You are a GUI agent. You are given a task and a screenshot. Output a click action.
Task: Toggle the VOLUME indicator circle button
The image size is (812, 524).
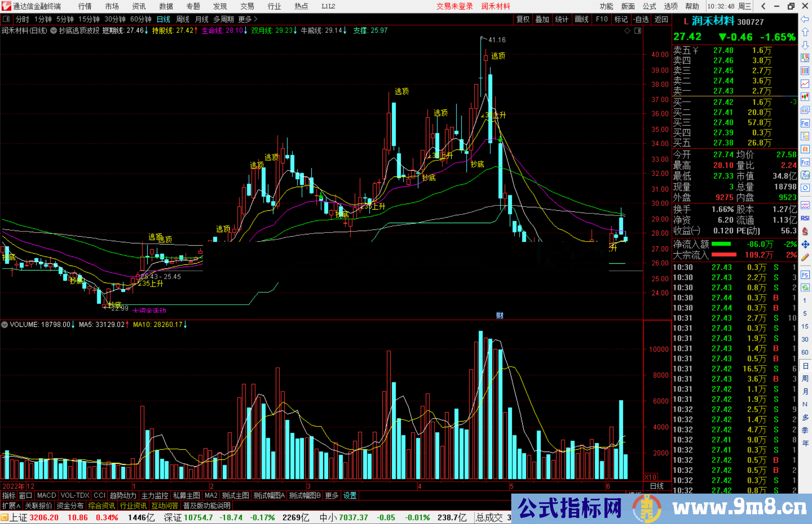point(5,325)
